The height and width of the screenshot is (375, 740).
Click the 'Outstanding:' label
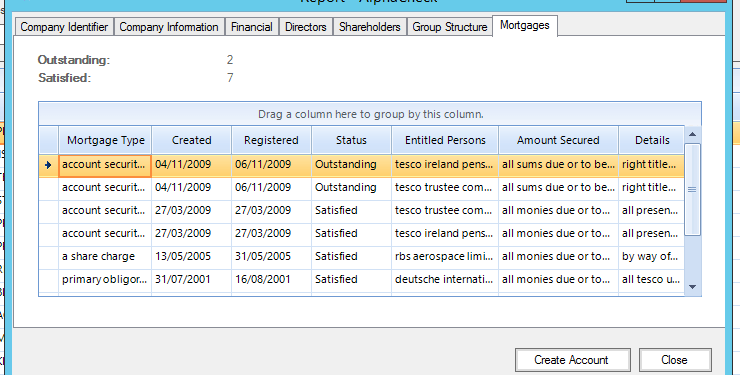74,60
